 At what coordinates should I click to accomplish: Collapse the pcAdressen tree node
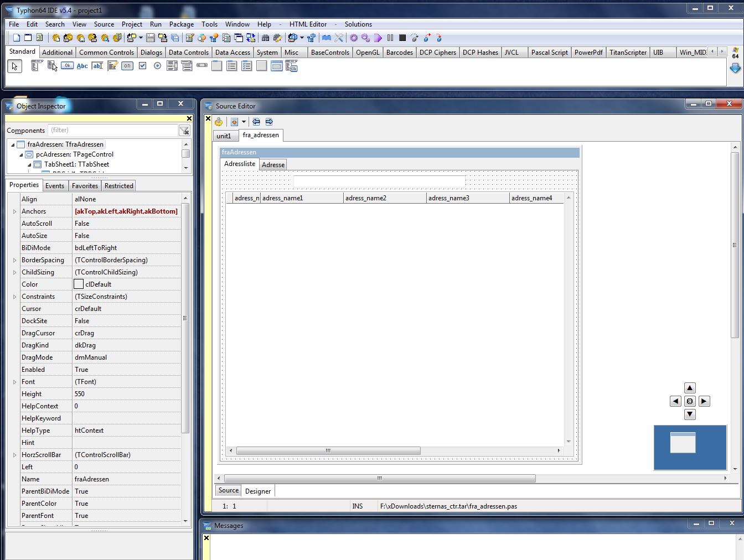point(21,155)
